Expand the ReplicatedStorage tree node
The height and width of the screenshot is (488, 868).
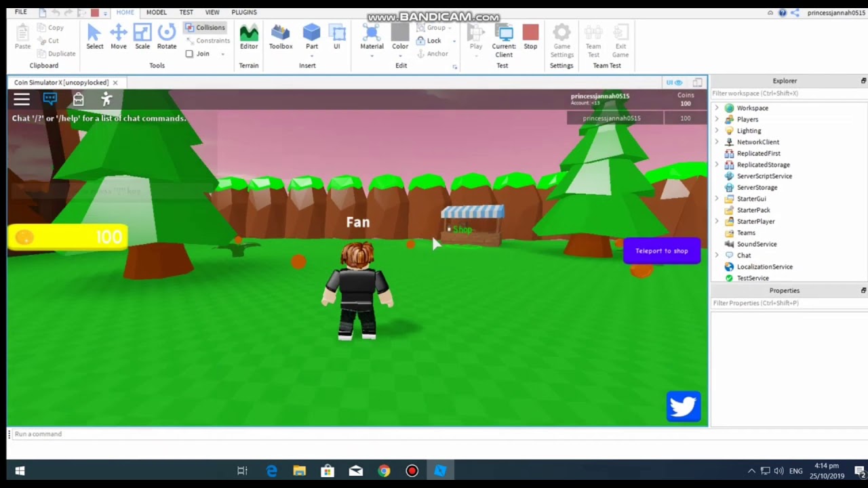[x=717, y=165]
